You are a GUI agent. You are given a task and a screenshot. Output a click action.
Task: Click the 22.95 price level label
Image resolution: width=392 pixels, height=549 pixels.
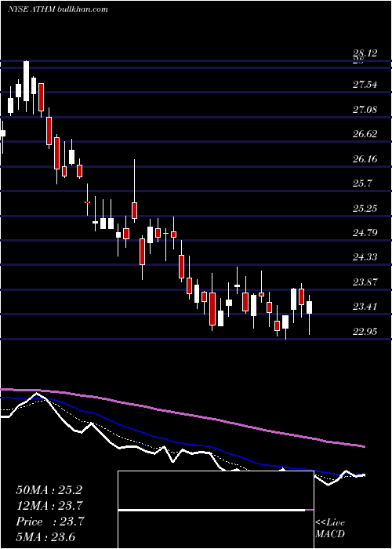(x=365, y=331)
